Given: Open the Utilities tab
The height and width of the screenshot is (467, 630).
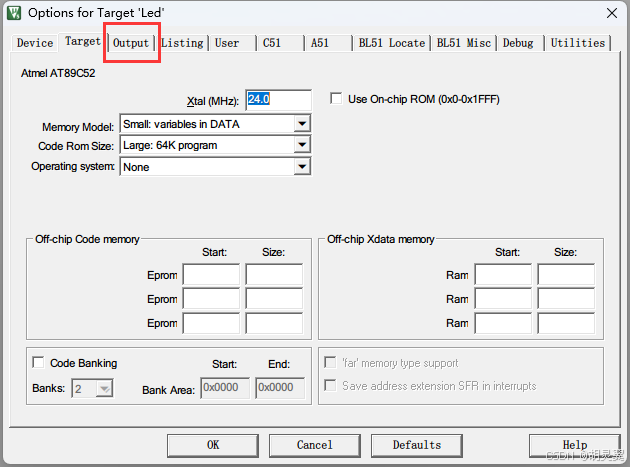Looking at the screenshot, I should pyautogui.click(x=577, y=43).
